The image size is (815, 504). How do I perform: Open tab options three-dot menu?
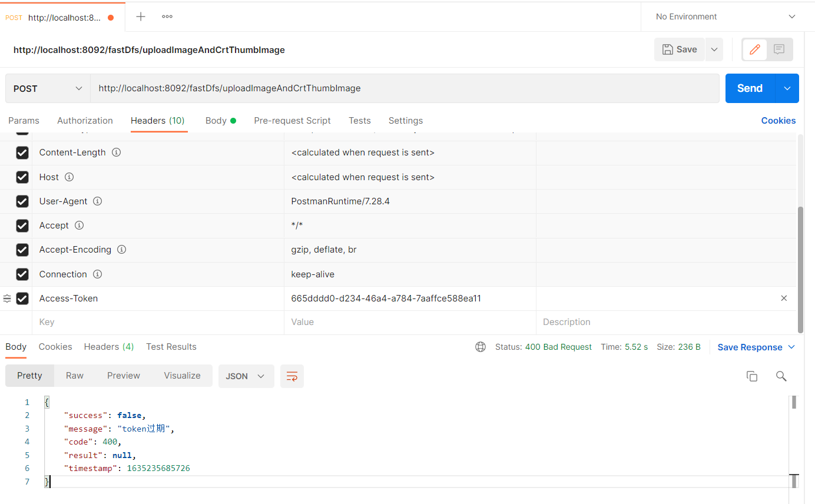coord(167,16)
